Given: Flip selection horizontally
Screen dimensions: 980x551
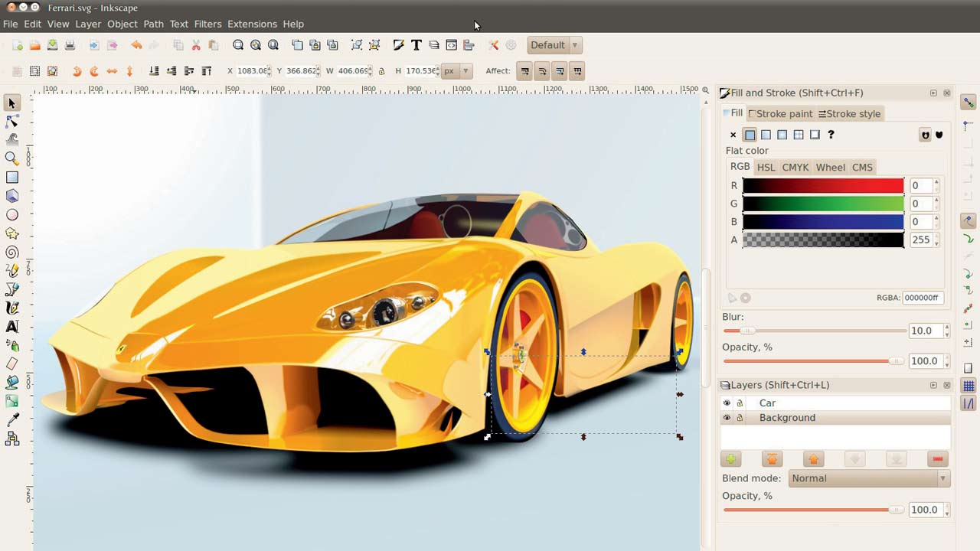Looking at the screenshot, I should tap(112, 71).
